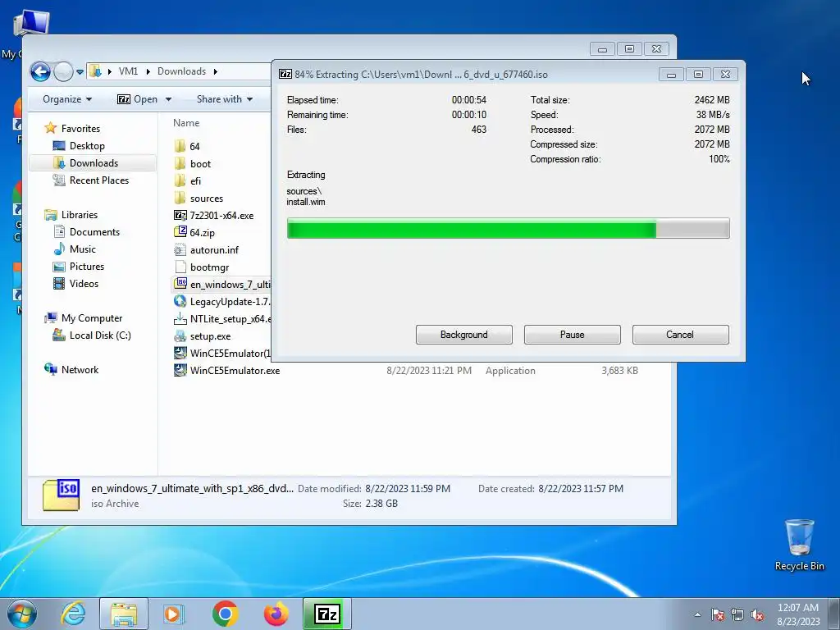Click the green extraction progress bar
The width and height of the screenshot is (840, 630).
[508, 228]
